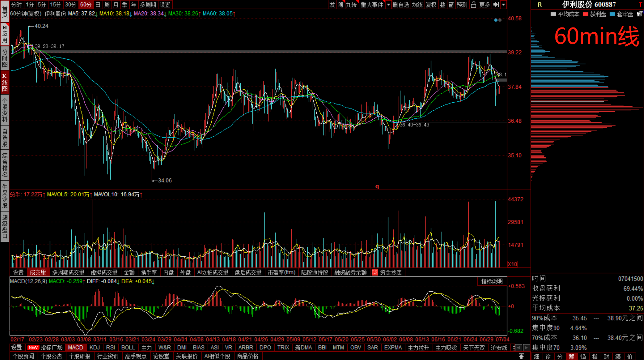Open the 更多 menu

coord(484,4)
